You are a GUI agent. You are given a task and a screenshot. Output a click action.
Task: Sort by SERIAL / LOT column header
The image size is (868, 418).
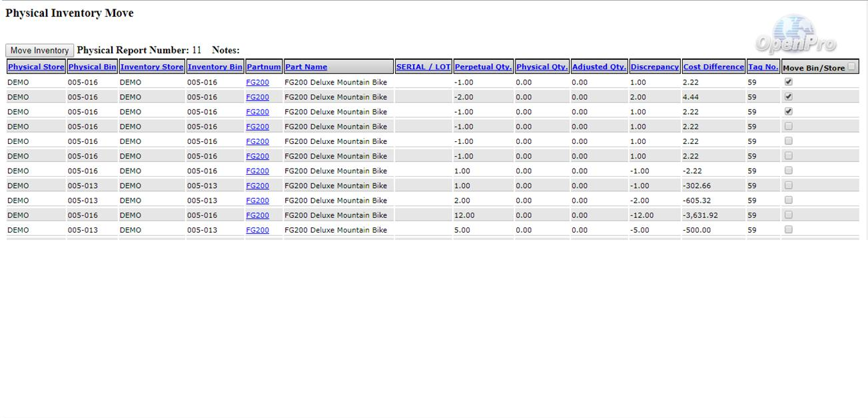point(423,67)
